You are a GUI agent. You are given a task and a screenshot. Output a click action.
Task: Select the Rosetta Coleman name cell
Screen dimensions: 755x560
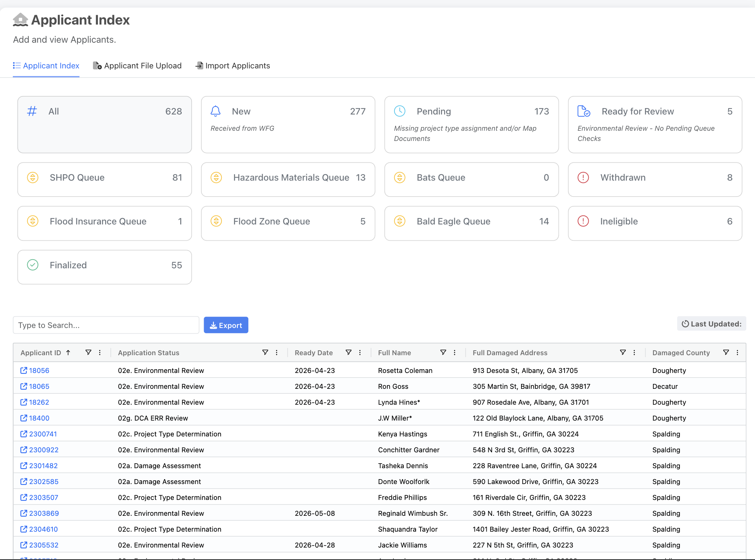click(x=405, y=370)
